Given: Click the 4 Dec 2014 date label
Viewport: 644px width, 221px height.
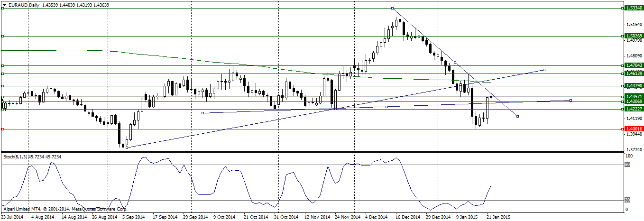Looking at the screenshot, I should coord(377,217).
